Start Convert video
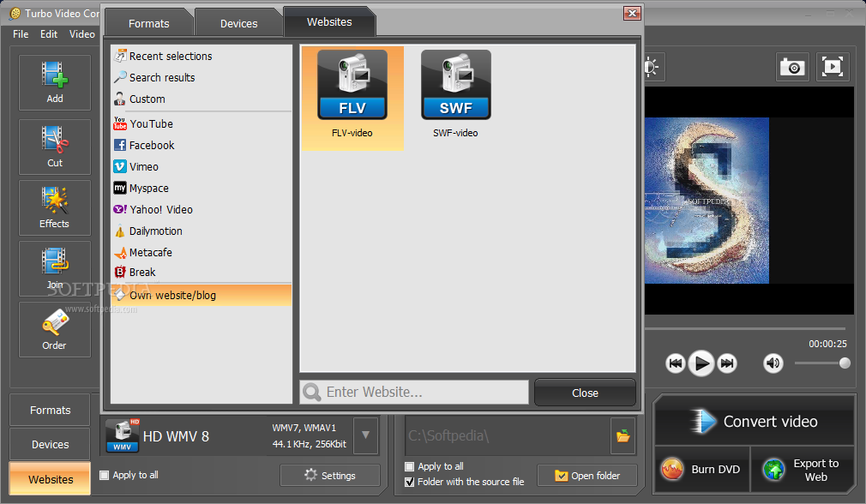866x504 pixels. [755, 421]
